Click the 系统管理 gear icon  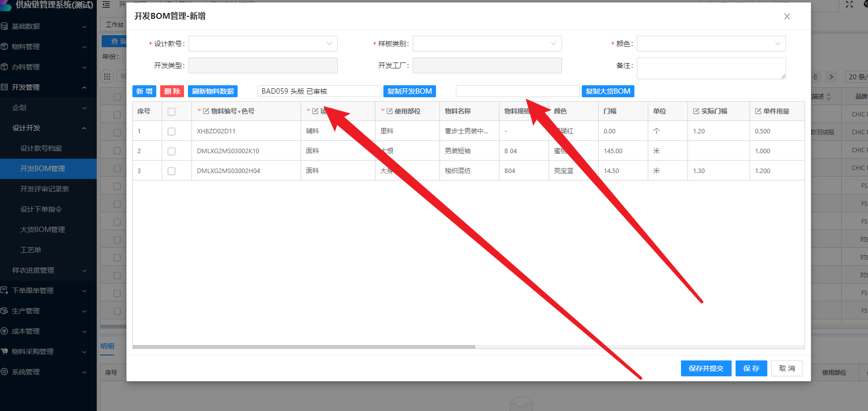click(x=4, y=372)
